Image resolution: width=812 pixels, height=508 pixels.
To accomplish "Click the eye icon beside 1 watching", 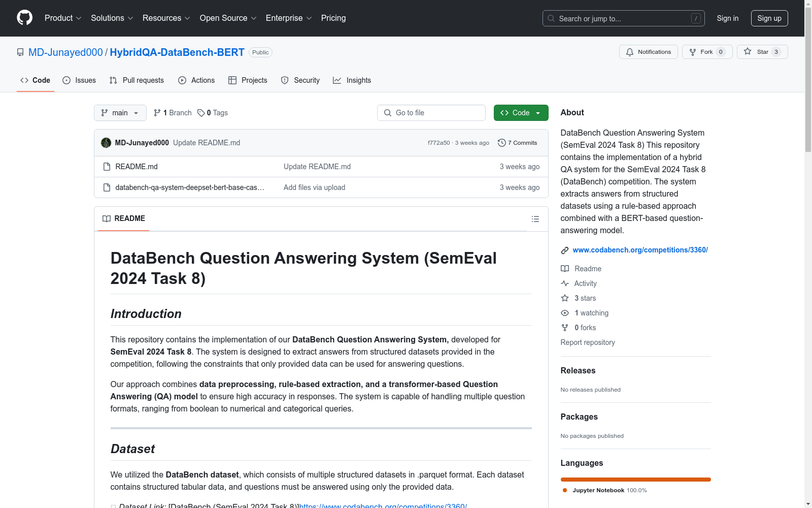I will click(x=565, y=313).
